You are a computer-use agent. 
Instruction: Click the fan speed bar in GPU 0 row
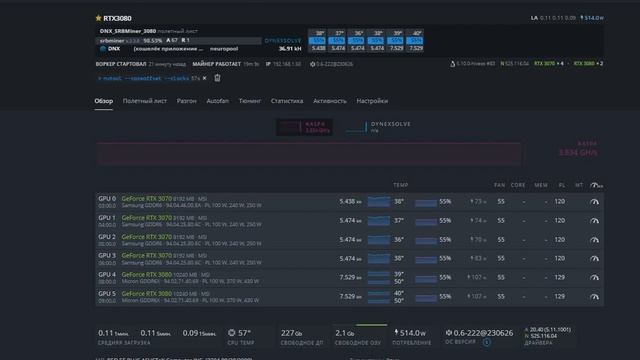426,202
